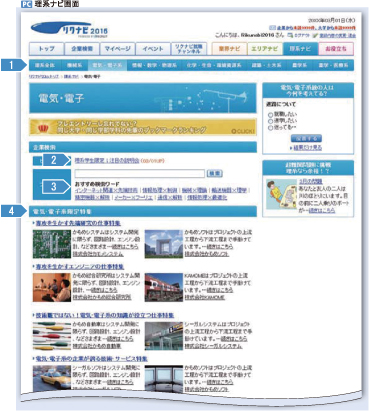Viewport: 369px width, 411px height.
Task: Click the colorful cables thumbnail
Action: (x=52, y=336)
